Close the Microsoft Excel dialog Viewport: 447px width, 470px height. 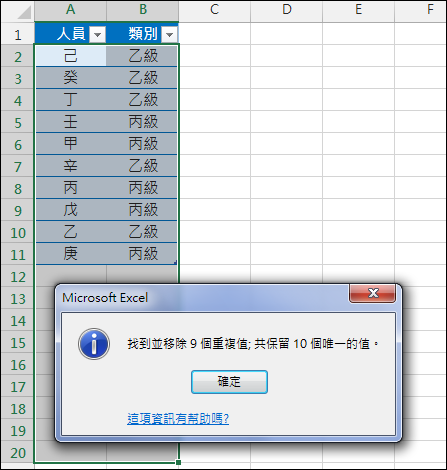373,293
